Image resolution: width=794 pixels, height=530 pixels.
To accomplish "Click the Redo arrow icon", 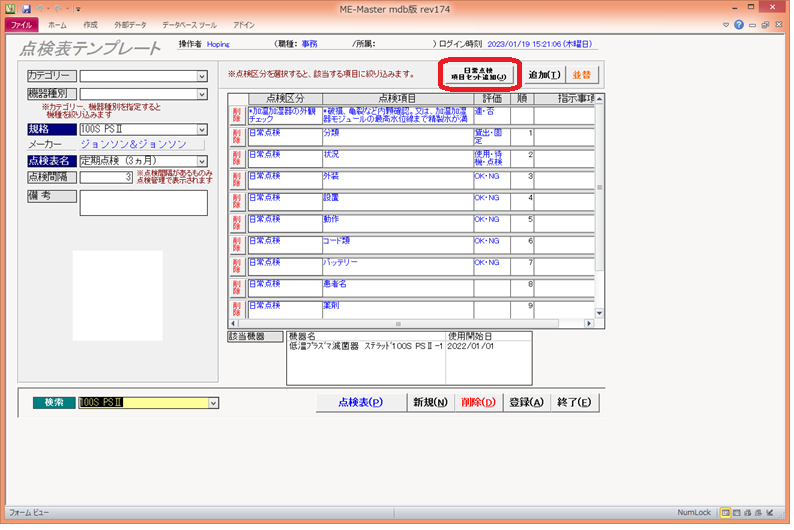I will [58, 9].
